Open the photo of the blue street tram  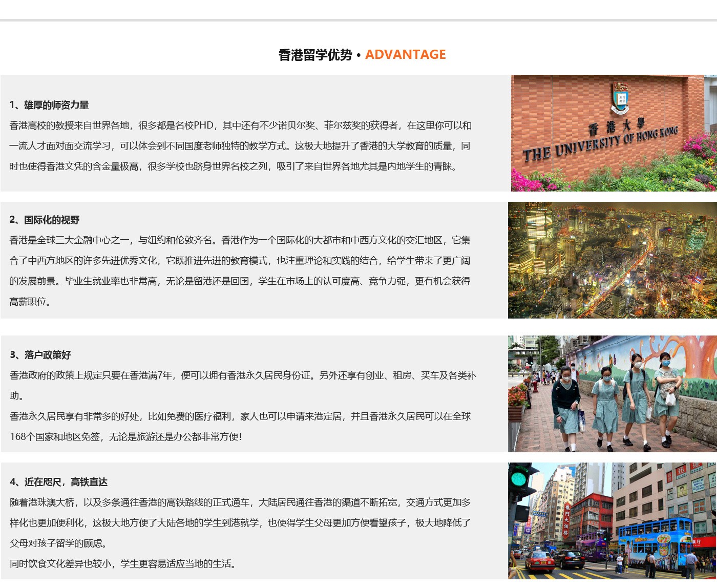(613, 521)
